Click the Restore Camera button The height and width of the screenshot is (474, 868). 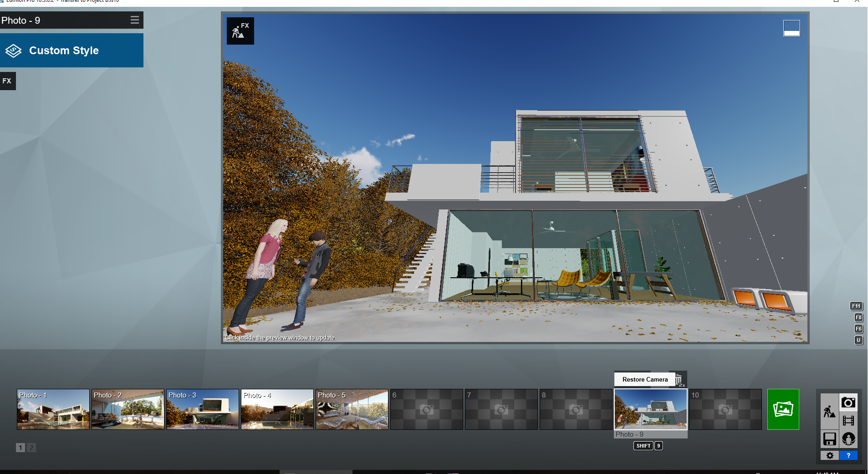click(644, 379)
